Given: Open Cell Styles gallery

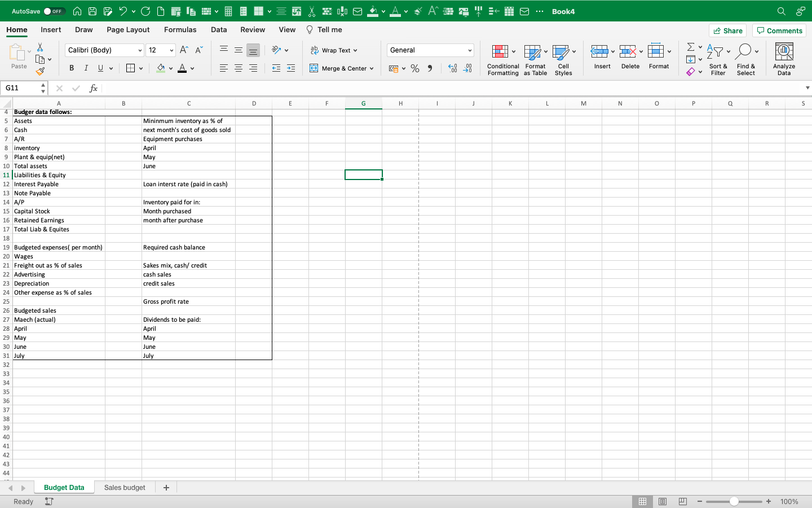Looking at the screenshot, I should [x=563, y=59].
